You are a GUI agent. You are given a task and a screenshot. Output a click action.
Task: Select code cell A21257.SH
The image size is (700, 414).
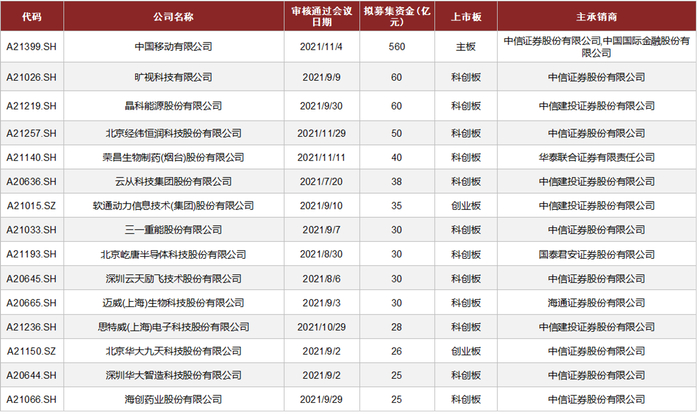(32, 133)
